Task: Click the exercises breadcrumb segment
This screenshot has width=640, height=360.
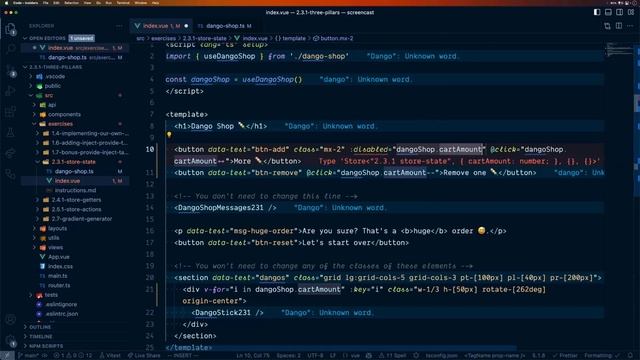Action: point(163,38)
